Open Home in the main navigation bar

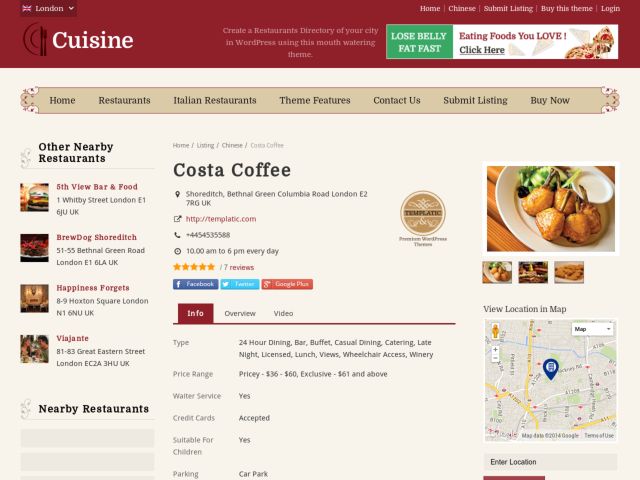(62, 100)
